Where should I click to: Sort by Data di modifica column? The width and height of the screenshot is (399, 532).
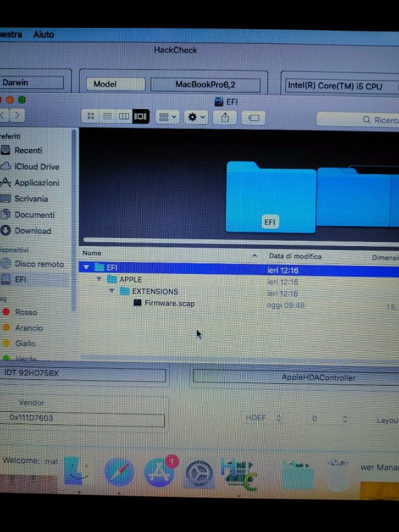(295, 257)
